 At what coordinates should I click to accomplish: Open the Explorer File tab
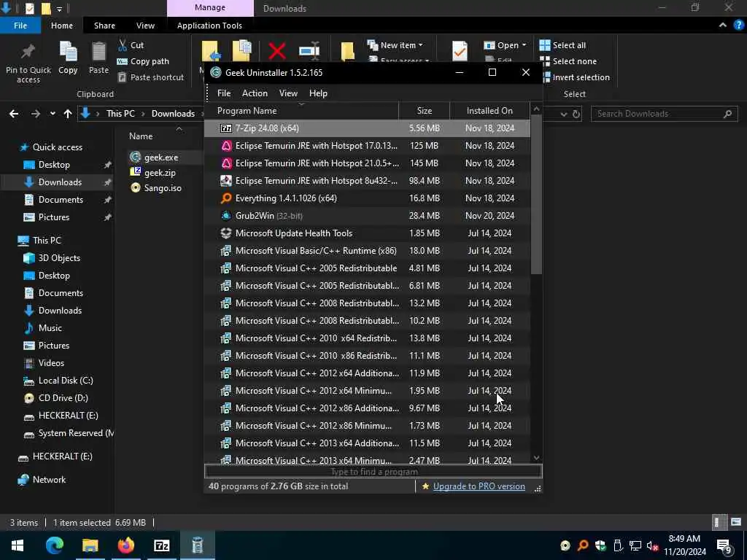20,26
